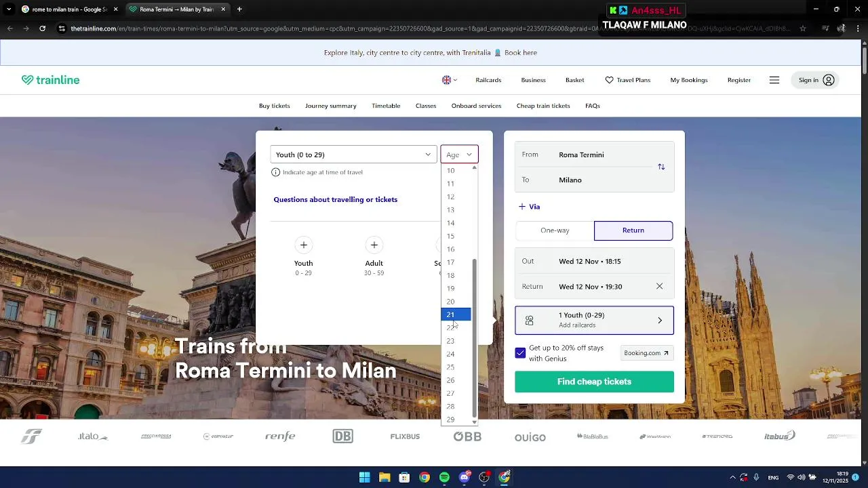868x488 pixels.
Task: Select the Return journey option
Action: point(633,230)
